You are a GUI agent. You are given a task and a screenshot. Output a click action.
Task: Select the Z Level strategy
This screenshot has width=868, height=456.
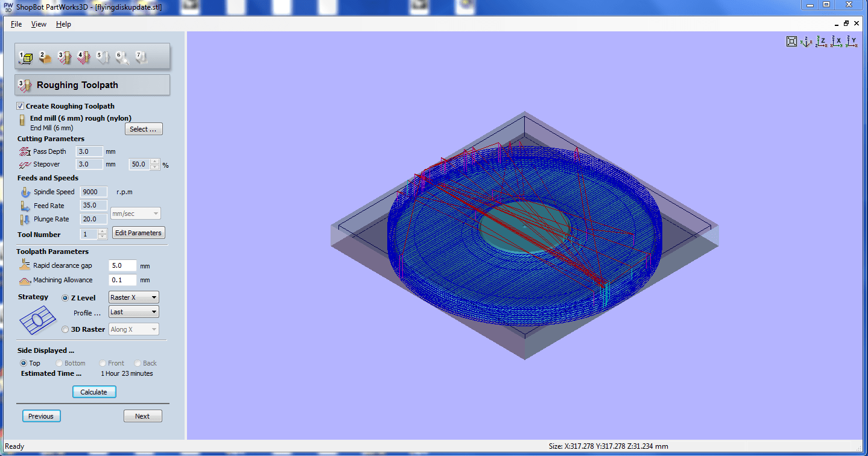(x=65, y=297)
